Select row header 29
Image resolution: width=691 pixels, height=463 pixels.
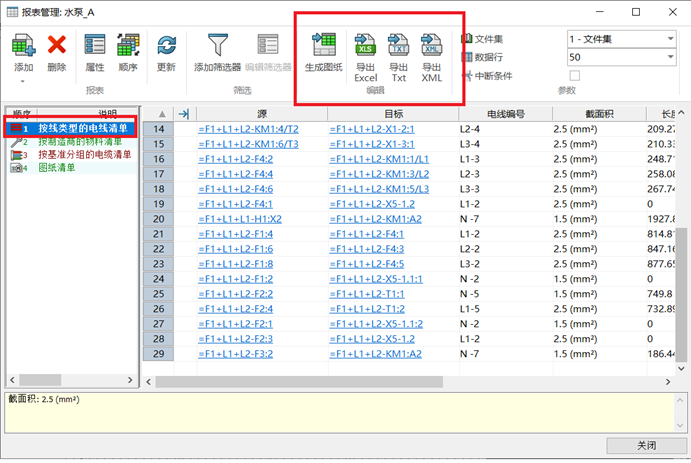[158, 354]
